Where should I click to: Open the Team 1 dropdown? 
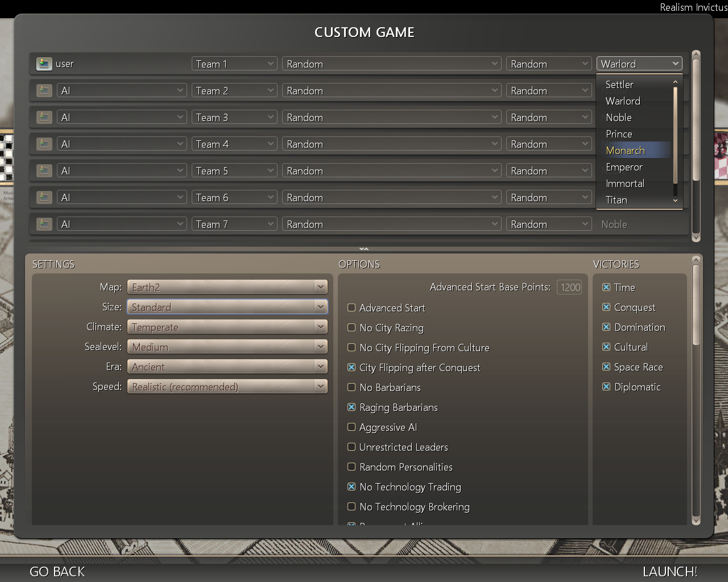click(x=234, y=64)
